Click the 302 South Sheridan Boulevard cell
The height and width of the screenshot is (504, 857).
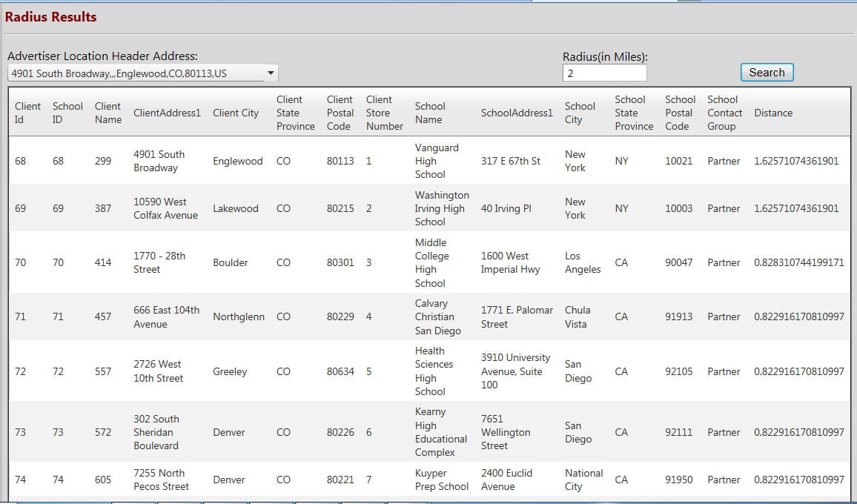tap(156, 432)
